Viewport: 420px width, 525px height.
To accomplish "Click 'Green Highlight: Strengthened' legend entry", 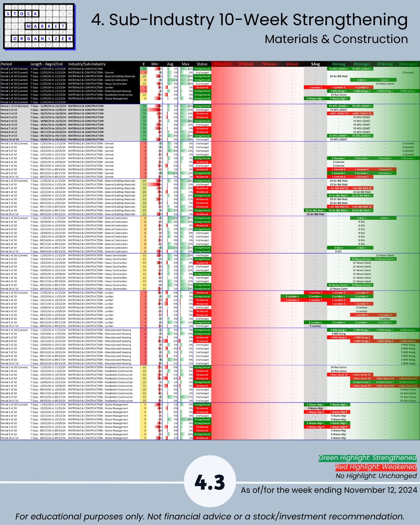I will pyautogui.click(x=367, y=458).
